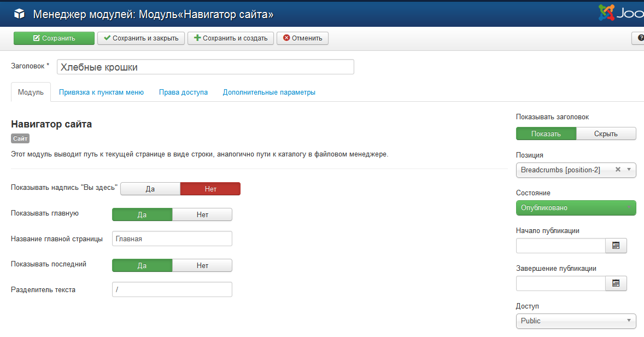This screenshot has height=337, width=644.
Task: Switch to Привязка к пунктам меню tab
Action: [101, 92]
